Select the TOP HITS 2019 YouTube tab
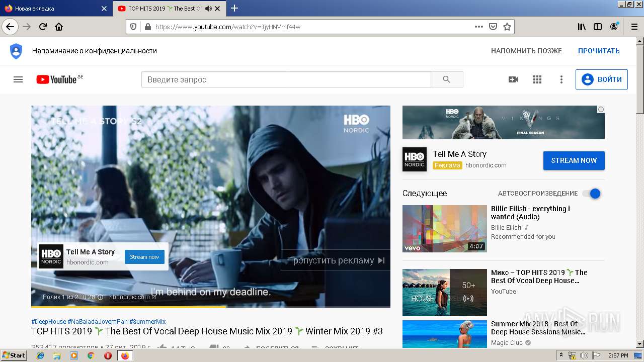Screen dimensions: 644x362 pyautogui.click(x=169, y=9)
